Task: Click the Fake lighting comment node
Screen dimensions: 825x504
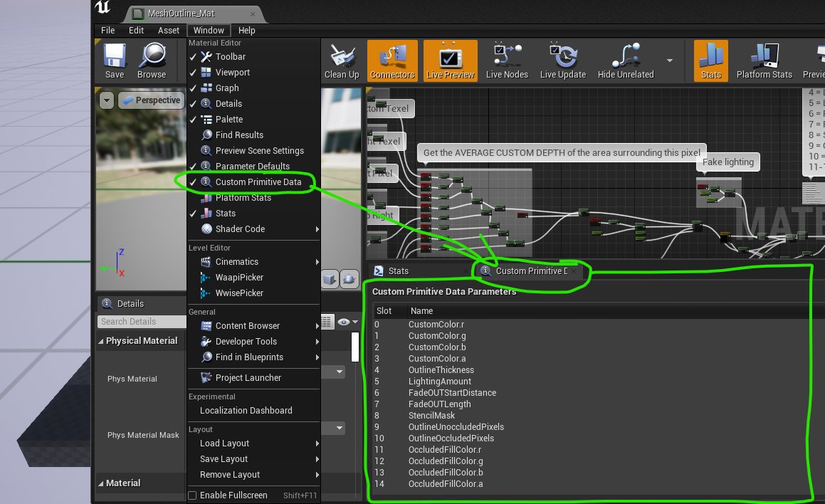Action: (x=727, y=162)
